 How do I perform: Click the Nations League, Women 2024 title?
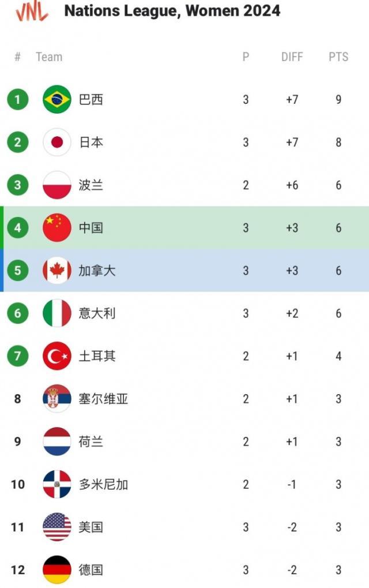pos(171,10)
